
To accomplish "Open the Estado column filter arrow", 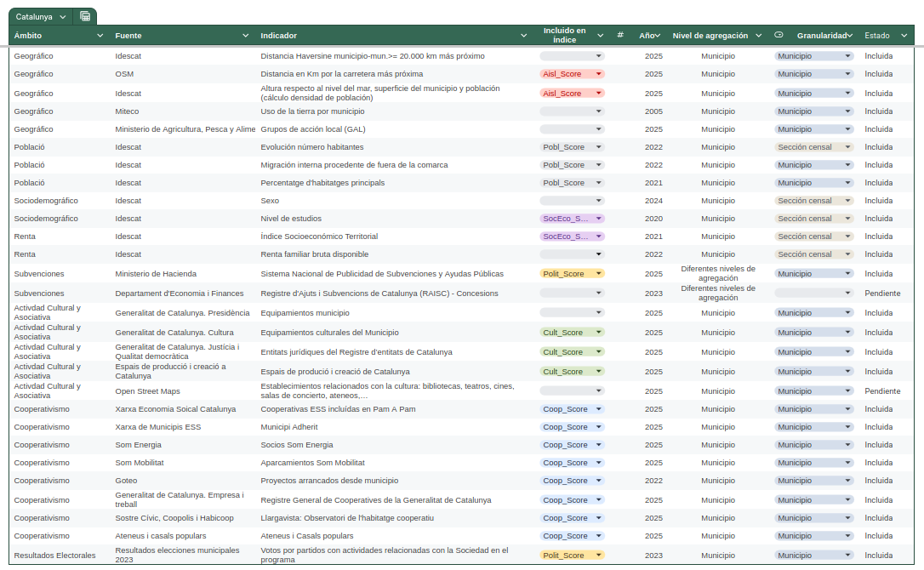I will (x=904, y=36).
